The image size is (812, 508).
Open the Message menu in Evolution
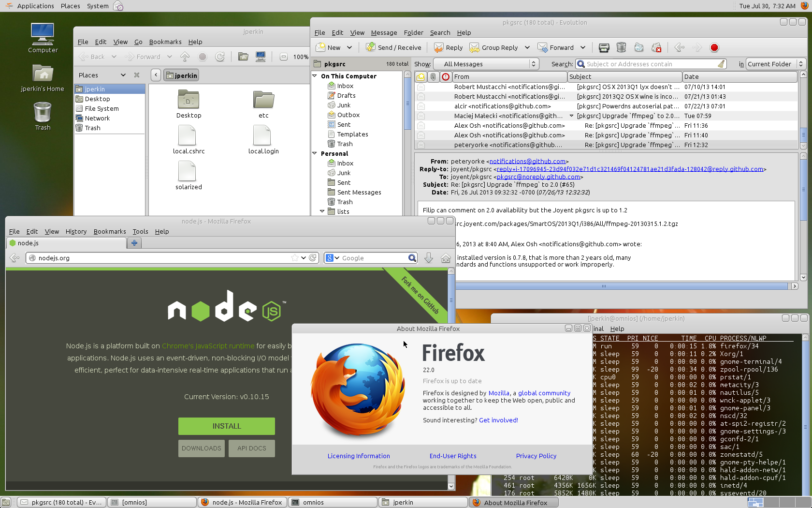(384, 32)
